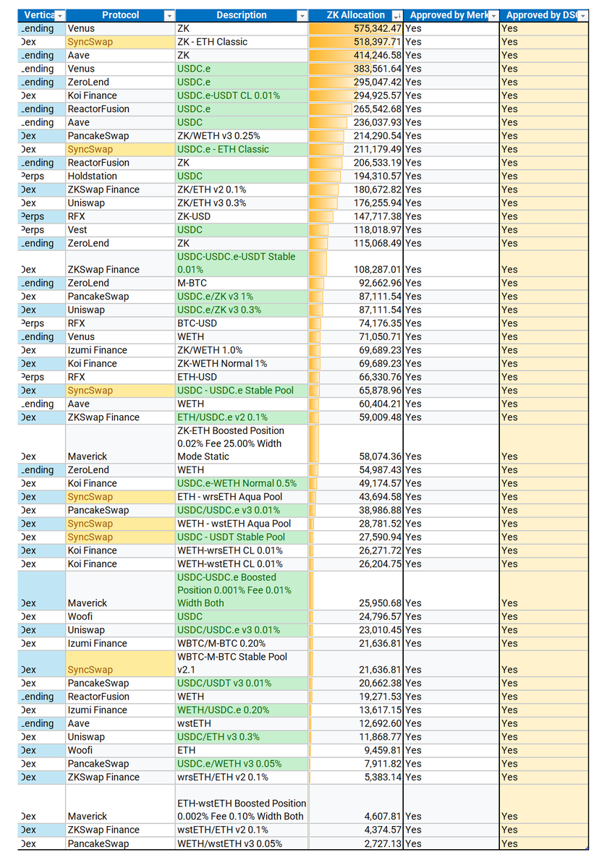
Task: Click the ETH - wrsETH Aqua Pool cell
Action: coord(242,497)
